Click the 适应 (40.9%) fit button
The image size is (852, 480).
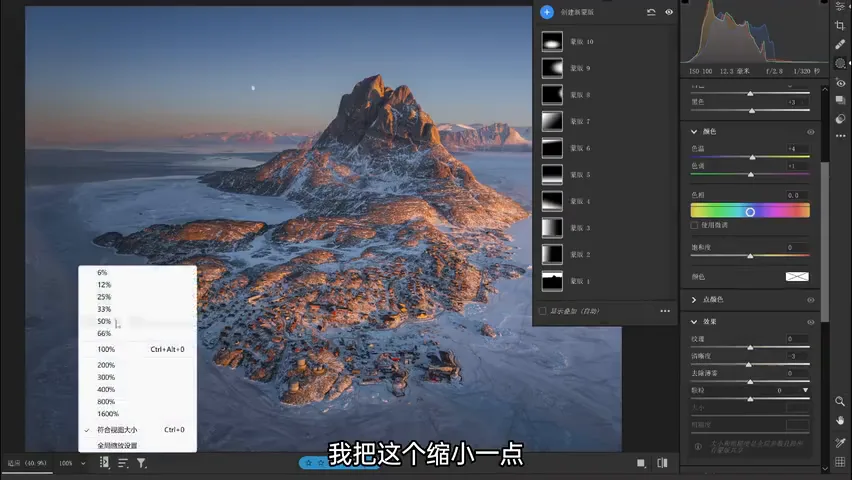[27, 463]
